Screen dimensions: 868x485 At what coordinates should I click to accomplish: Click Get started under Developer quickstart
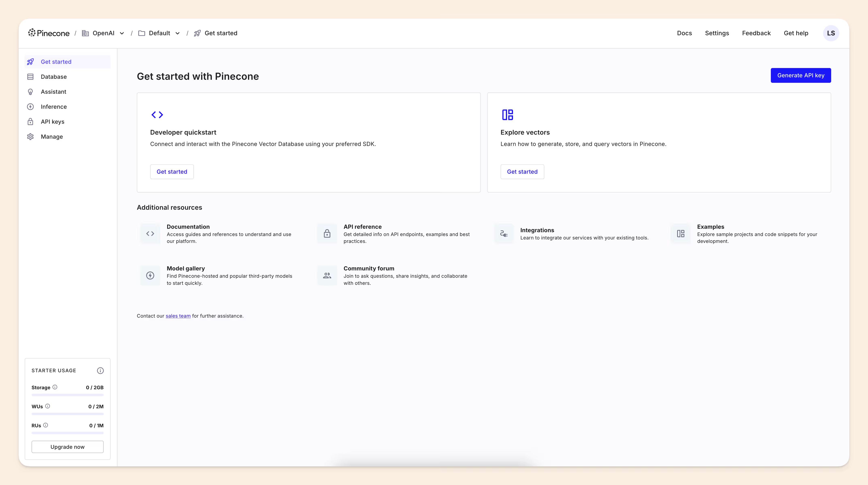point(172,172)
